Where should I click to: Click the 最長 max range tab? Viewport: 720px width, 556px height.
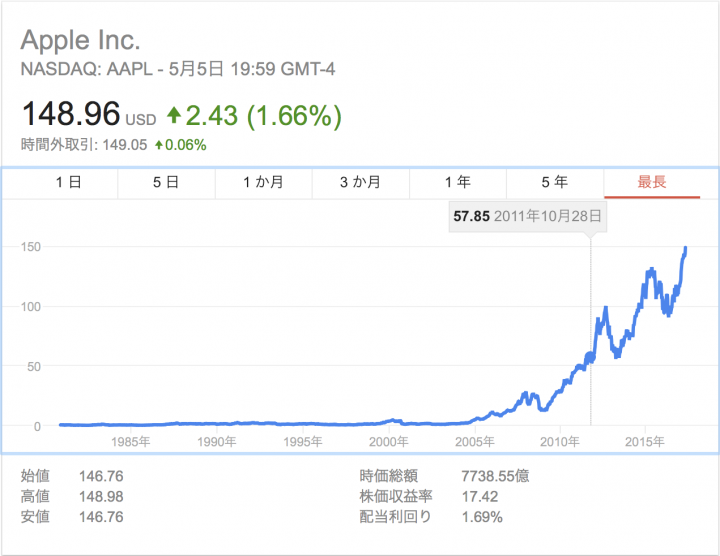(x=652, y=182)
